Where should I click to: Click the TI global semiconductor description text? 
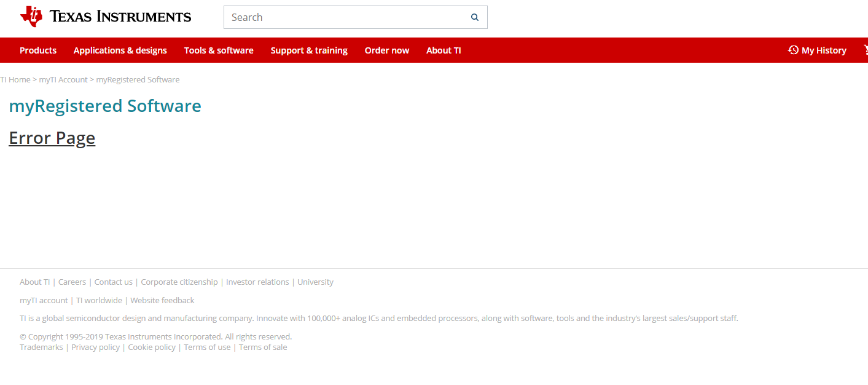(379, 319)
